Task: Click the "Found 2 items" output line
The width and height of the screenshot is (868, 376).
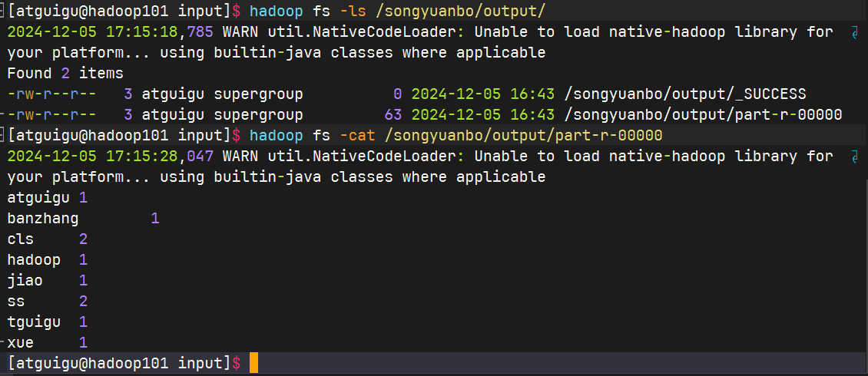Action: pyautogui.click(x=65, y=74)
